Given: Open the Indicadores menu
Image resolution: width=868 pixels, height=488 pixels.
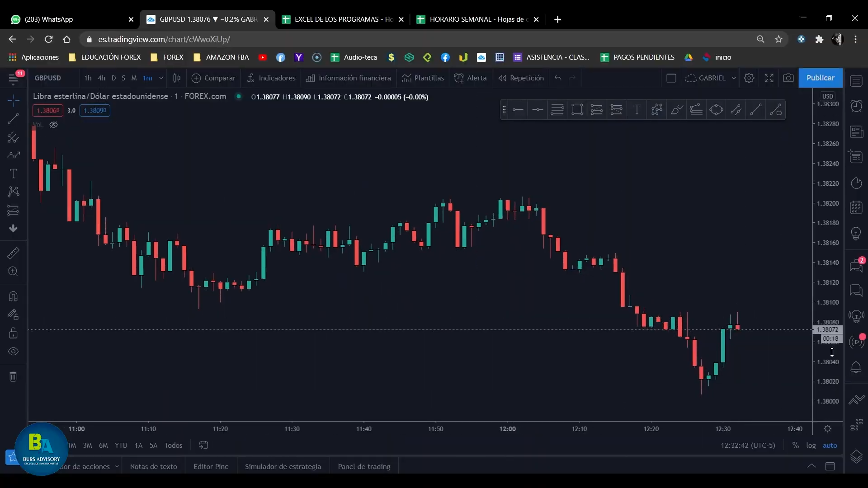Looking at the screenshot, I should (x=271, y=78).
